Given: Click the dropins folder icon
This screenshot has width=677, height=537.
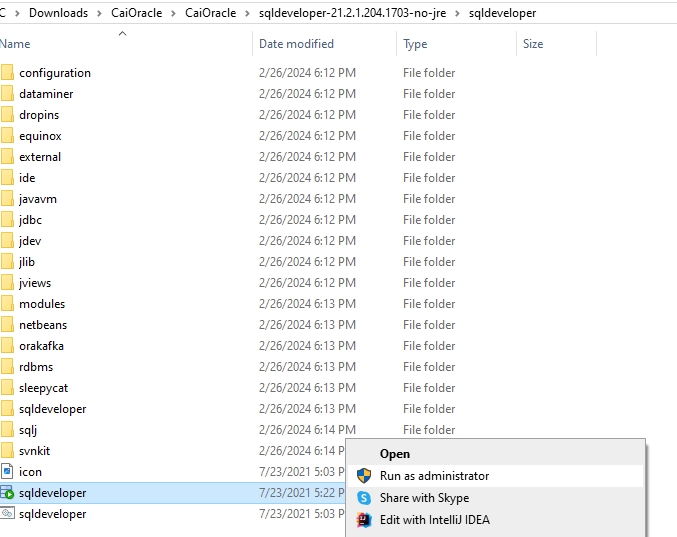Looking at the screenshot, I should coord(7,114).
